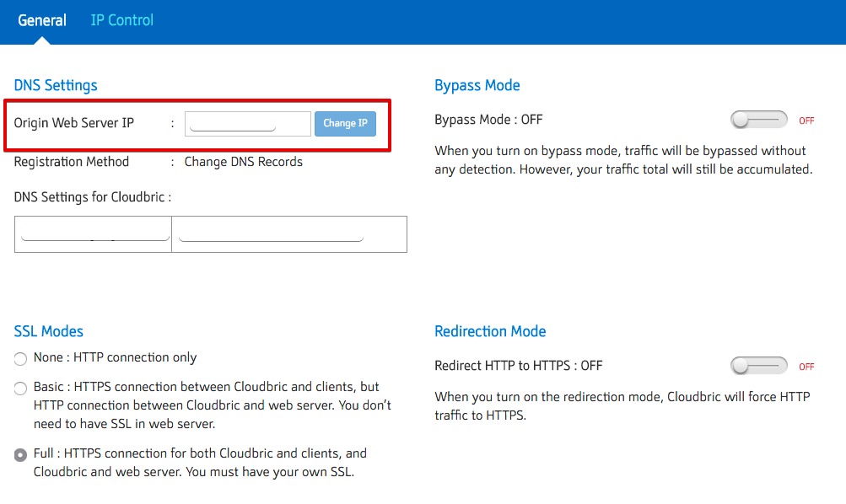The image size is (846, 504).
Task: Select the None SSL mode radio button
Action: tap(21, 359)
